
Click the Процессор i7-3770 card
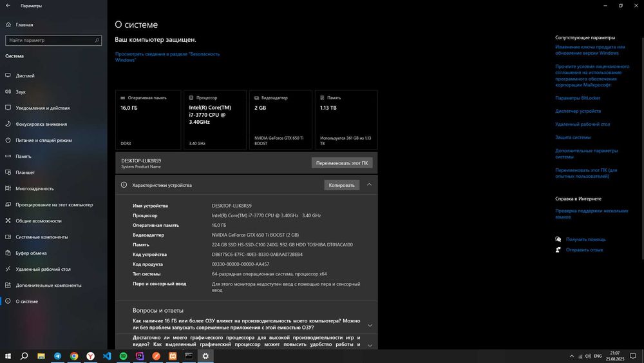215,120
